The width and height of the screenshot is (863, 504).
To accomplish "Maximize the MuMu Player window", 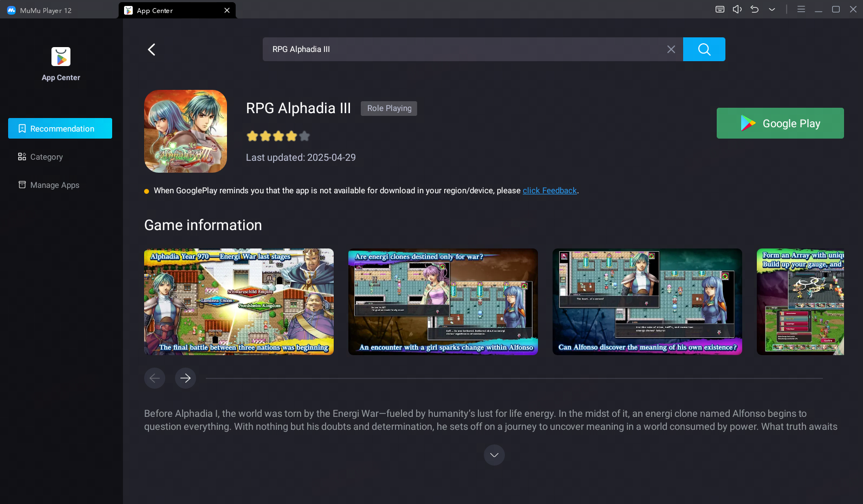I will pyautogui.click(x=835, y=9).
